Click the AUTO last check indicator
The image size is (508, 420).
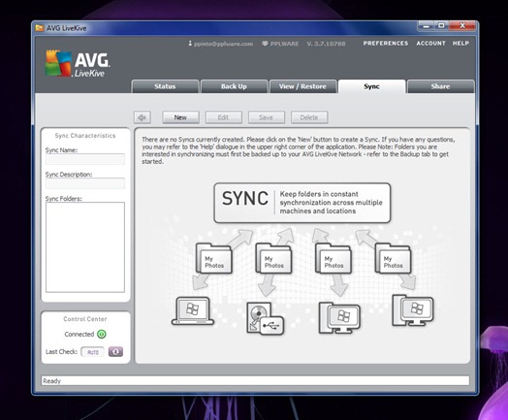pos(93,352)
